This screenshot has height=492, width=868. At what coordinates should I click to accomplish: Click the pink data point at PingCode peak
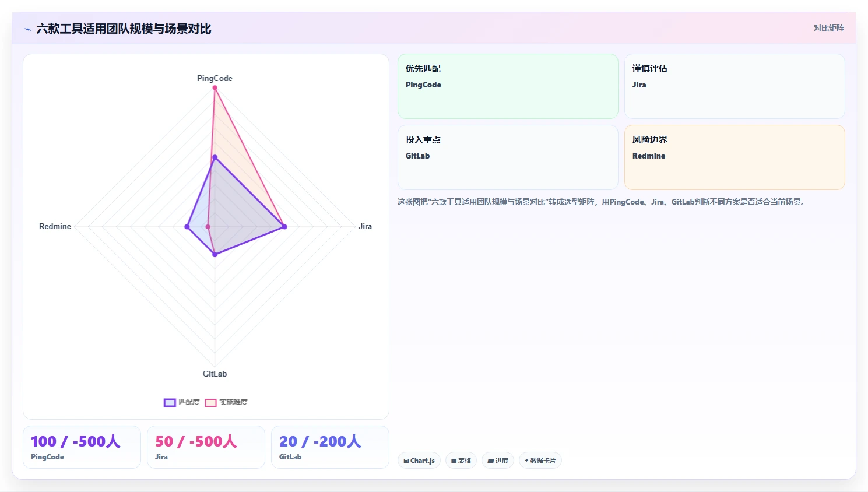(x=215, y=87)
